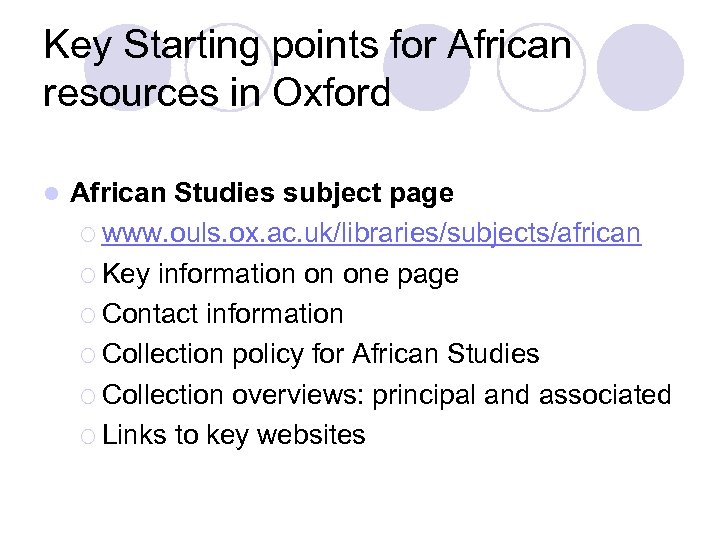Click the bullet beside Collection policy line
Viewport: 720px width, 540px height.
coord(89,355)
